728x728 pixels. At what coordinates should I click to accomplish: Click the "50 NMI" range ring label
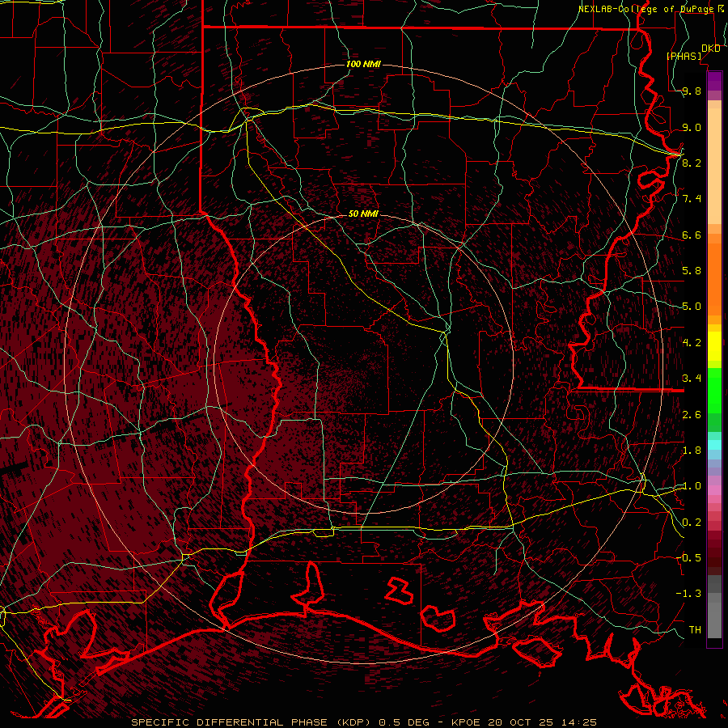[x=363, y=214]
